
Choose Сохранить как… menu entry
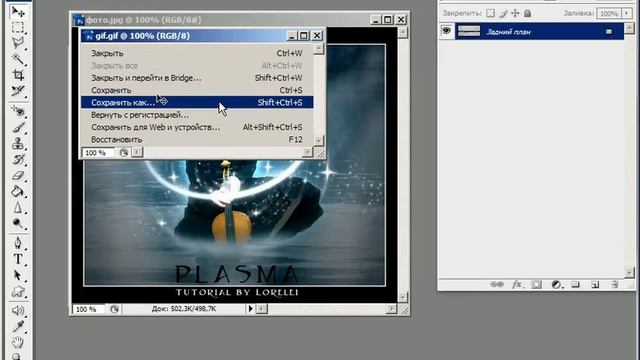tap(197, 102)
